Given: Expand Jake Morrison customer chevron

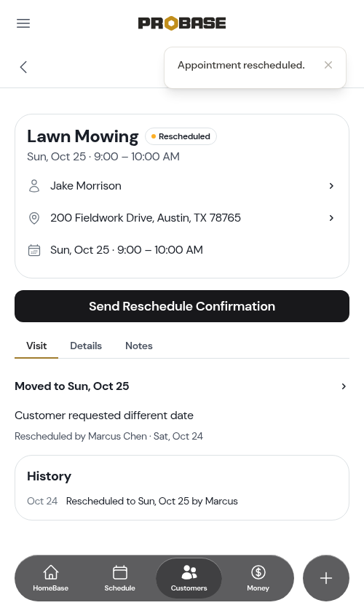Looking at the screenshot, I should click(331, 186).
